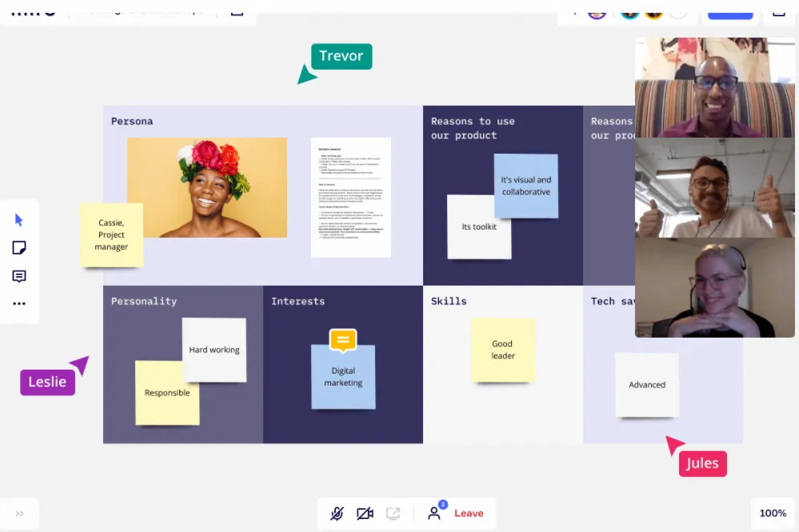The image size is (799, 532).
Task: Open the 100% zoom level control
Action: pos(773,514)
